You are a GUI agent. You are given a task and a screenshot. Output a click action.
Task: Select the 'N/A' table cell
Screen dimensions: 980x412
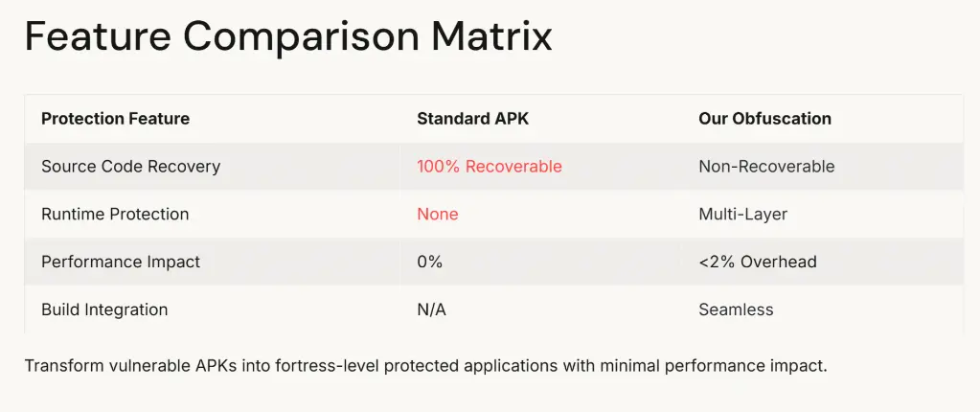tap(431, 309)
